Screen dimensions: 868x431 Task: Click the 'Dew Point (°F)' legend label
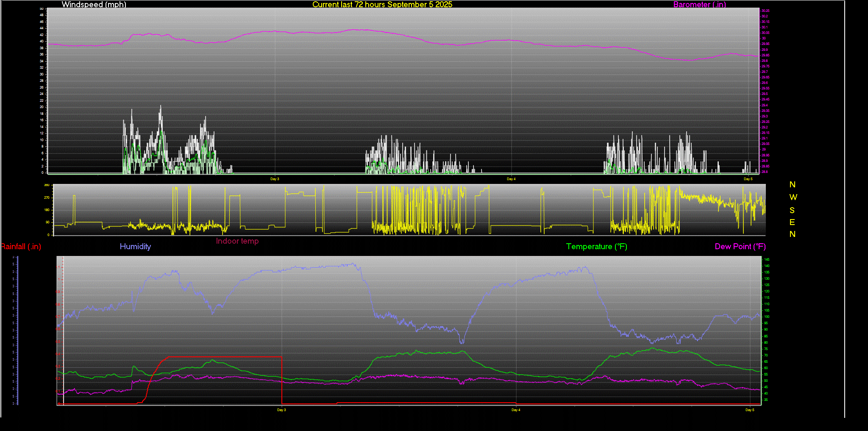(740, 246)
